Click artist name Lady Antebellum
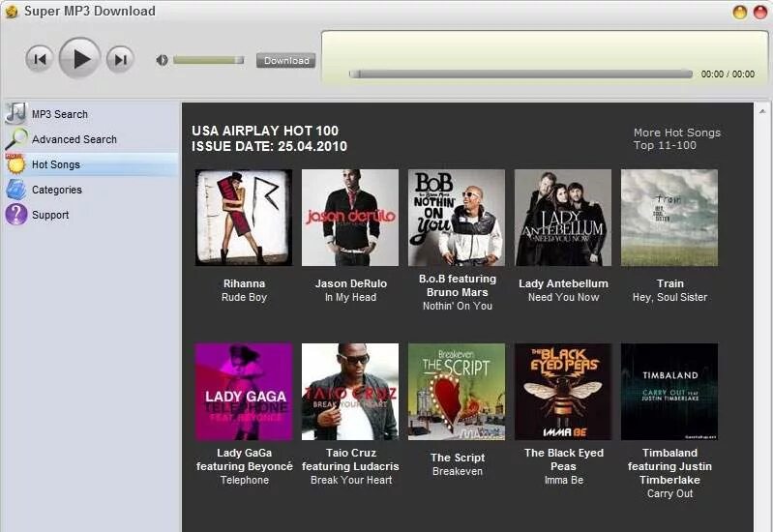Screen dimensions: 773x532 point(563,283)
